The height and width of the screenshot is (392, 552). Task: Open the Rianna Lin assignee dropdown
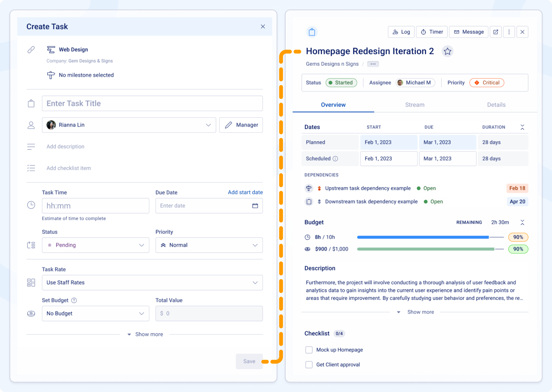(129, 125)
